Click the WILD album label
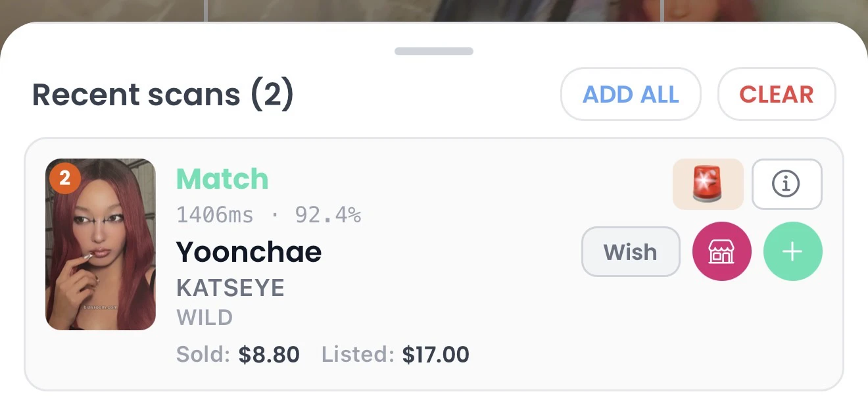Screen dimensions: 868x398 click(205, 318)
